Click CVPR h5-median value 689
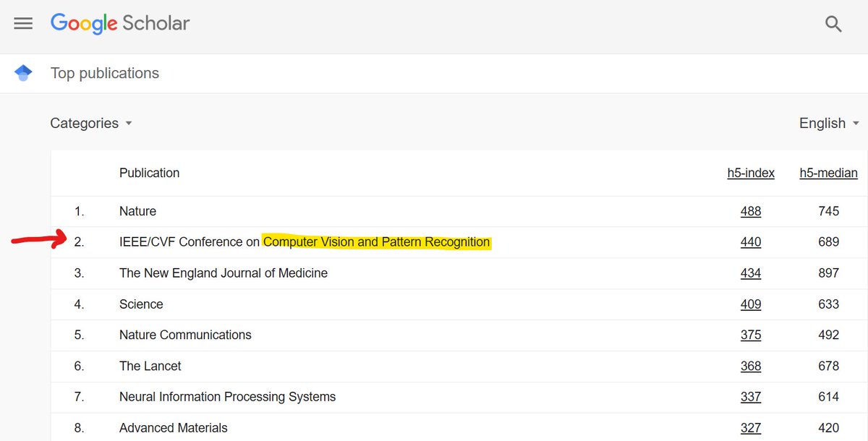 (x=828, y=242)
